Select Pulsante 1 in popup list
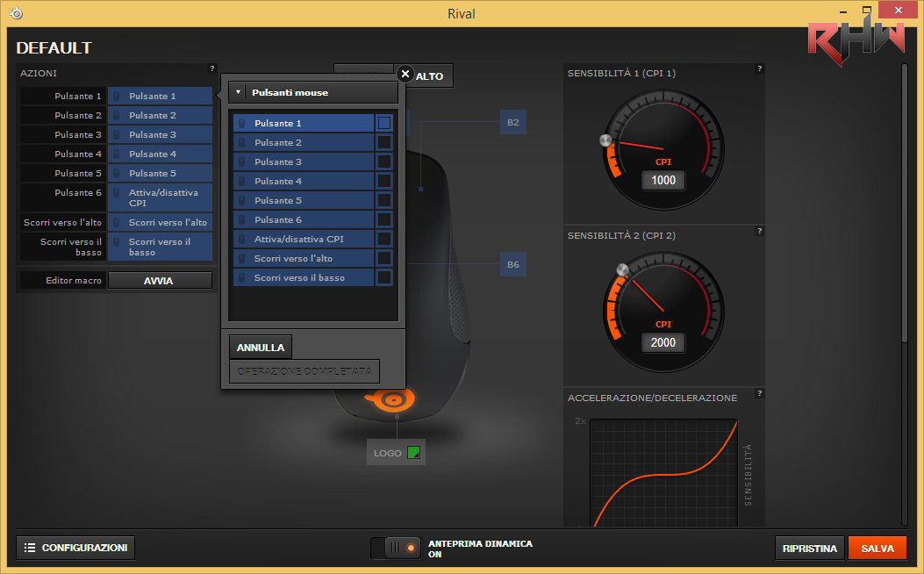 click(304, 123)
